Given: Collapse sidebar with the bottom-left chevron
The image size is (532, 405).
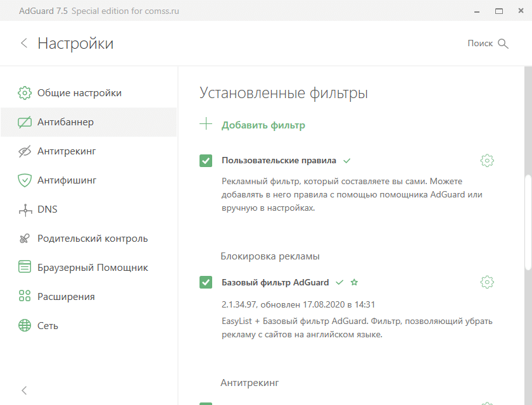Looking at the screenshot, I should point(24,390).
